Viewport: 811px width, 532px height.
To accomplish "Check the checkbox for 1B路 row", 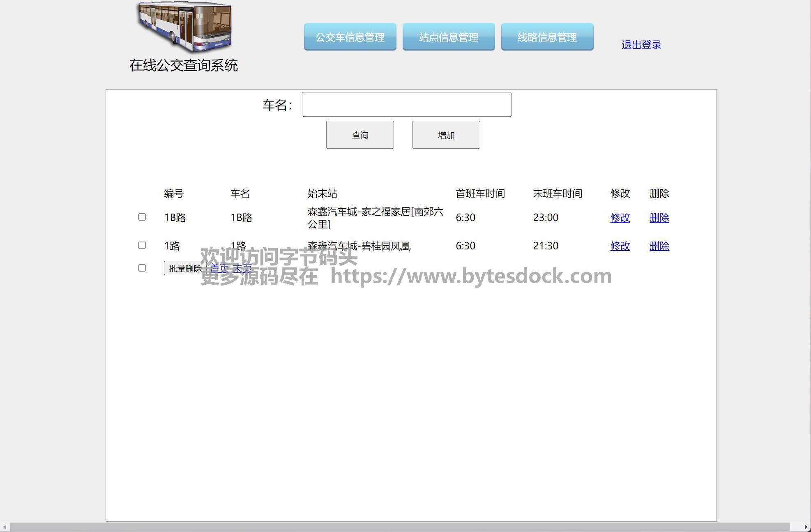I will (142, 217).
